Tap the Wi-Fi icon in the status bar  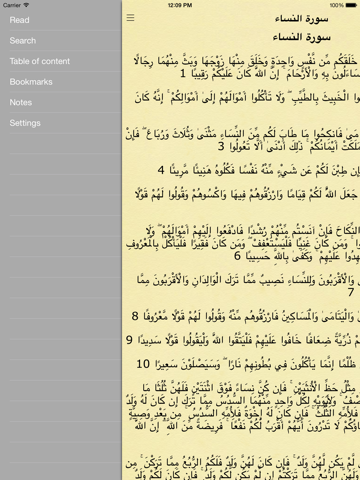point(26,5)
